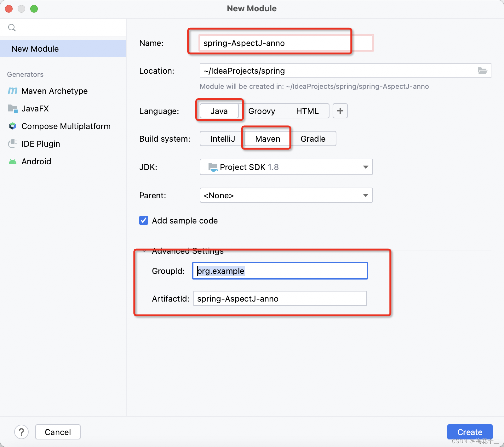Viewport: 504px width, 447px height.
Task: Open the Parent None dropdown
Action: pos(286,195)
